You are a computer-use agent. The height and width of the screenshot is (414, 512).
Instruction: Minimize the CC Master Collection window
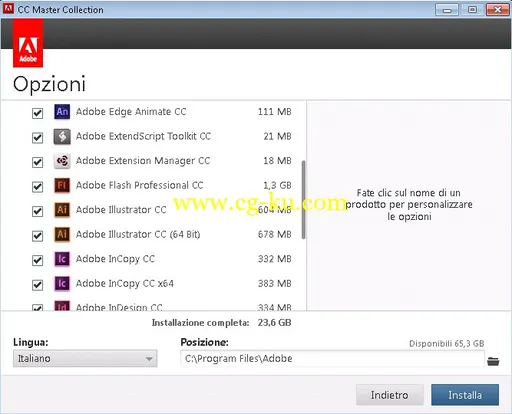point(447,10)
